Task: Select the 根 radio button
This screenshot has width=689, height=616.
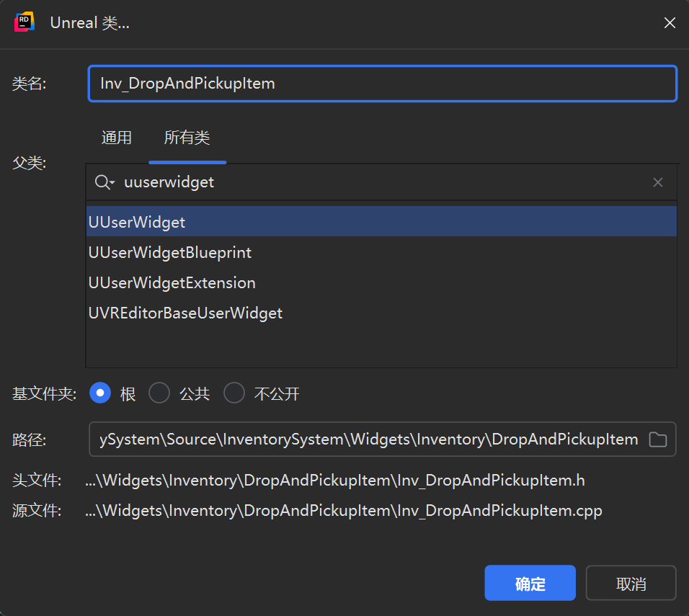Action: 100,393
